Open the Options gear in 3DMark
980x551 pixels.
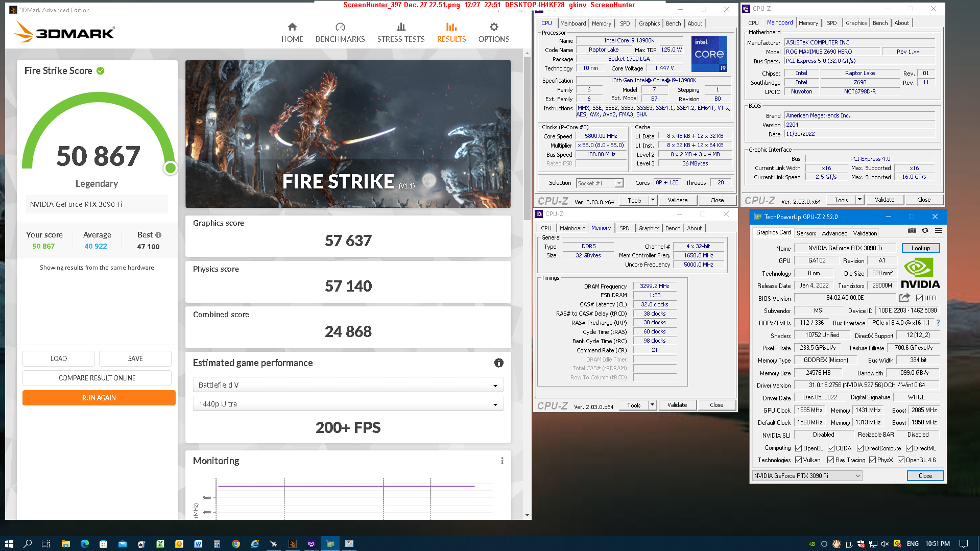point(494,33)
